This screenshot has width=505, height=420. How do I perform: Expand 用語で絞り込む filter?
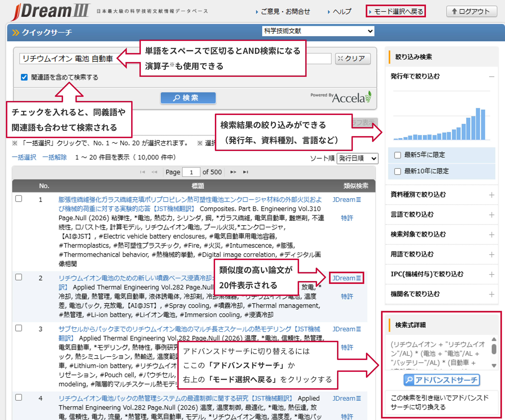[491, 254]
